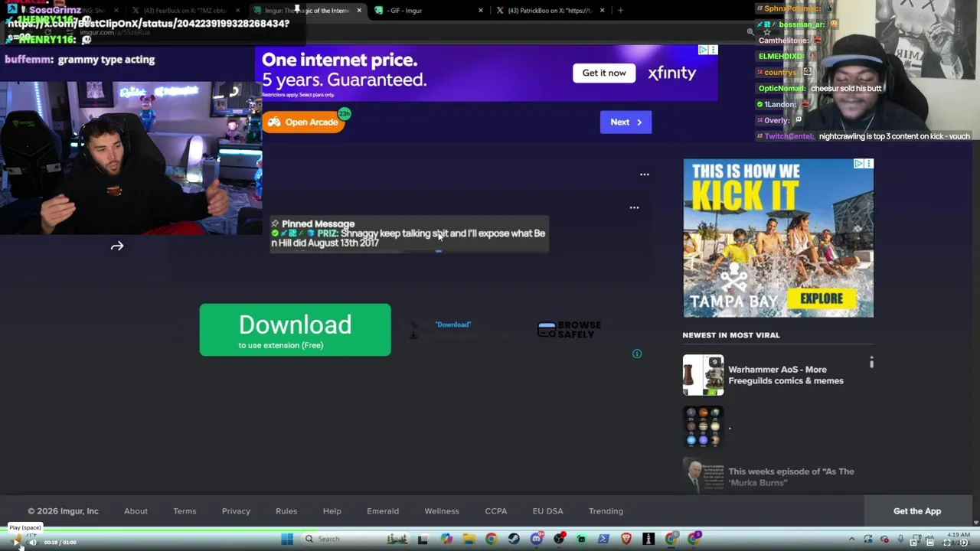Go to the Next post
980x551 pixels.
click(x=626, y=122)
